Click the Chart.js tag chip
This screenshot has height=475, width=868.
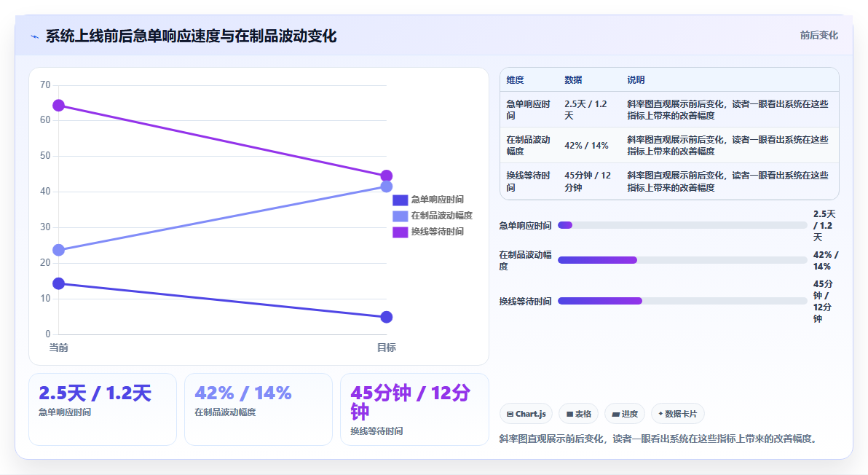tap(526, 414)
